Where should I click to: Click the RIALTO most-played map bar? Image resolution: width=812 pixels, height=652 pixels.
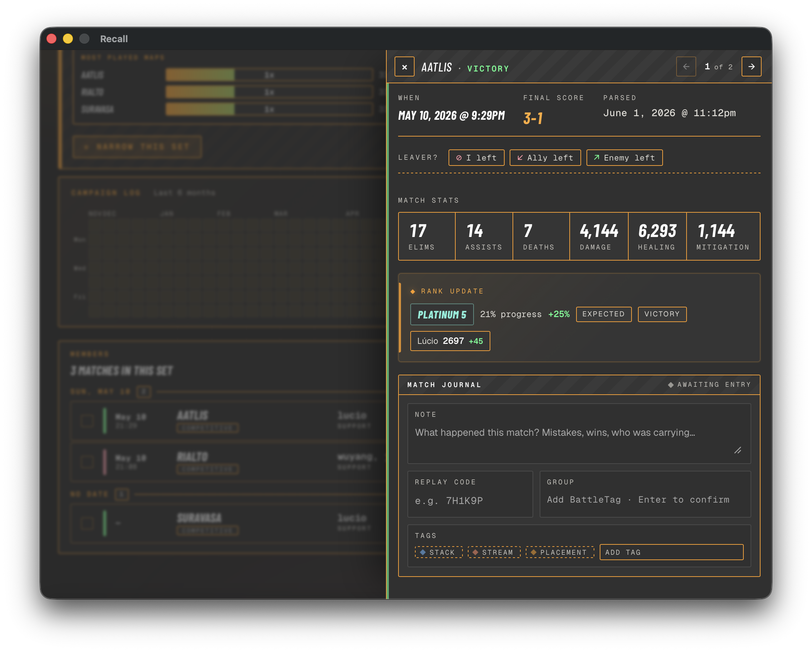269,92
